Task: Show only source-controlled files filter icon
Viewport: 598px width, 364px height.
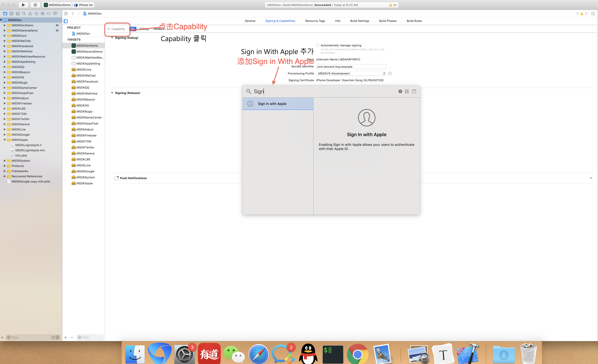Action: [x=58, y=337]
